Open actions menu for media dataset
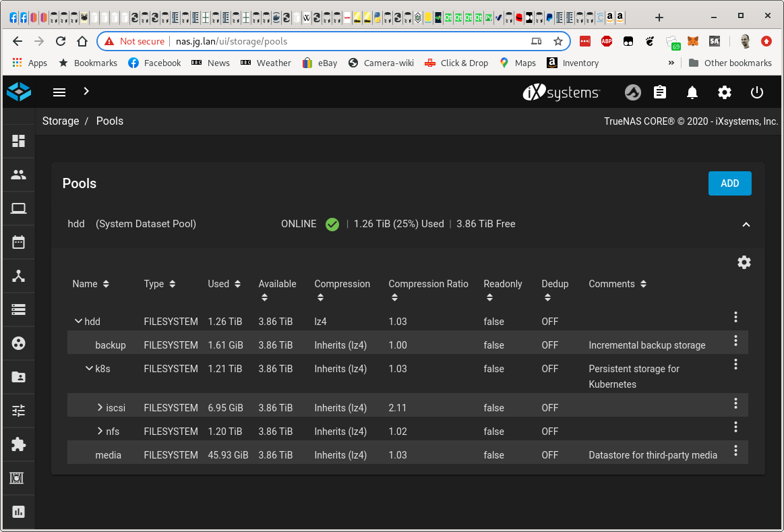784x532 pixels. coord(736,450)
